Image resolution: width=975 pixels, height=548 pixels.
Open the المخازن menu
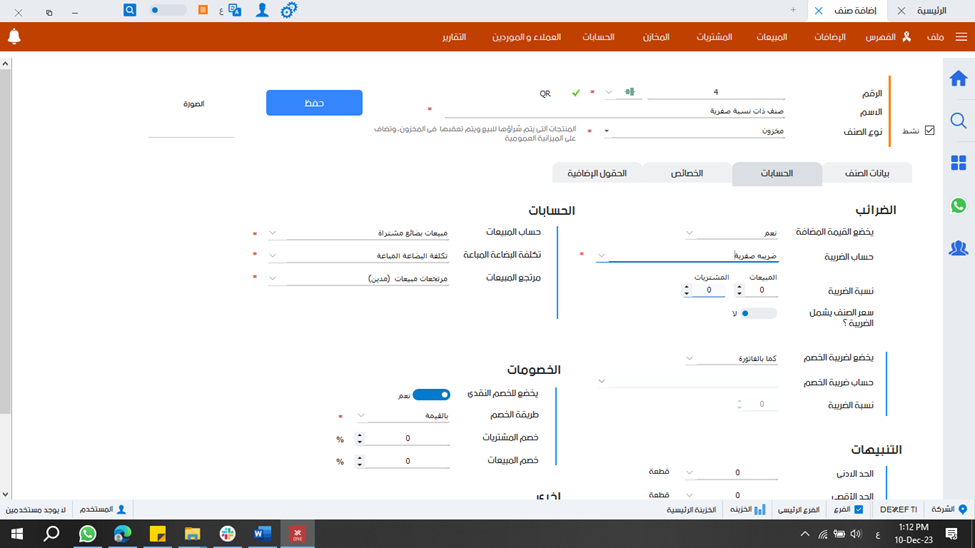(656, 37)
